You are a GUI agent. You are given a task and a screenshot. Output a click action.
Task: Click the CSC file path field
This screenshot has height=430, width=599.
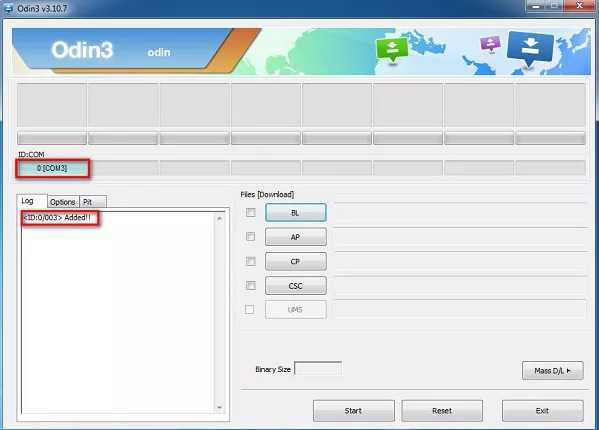tap(461, 286)
